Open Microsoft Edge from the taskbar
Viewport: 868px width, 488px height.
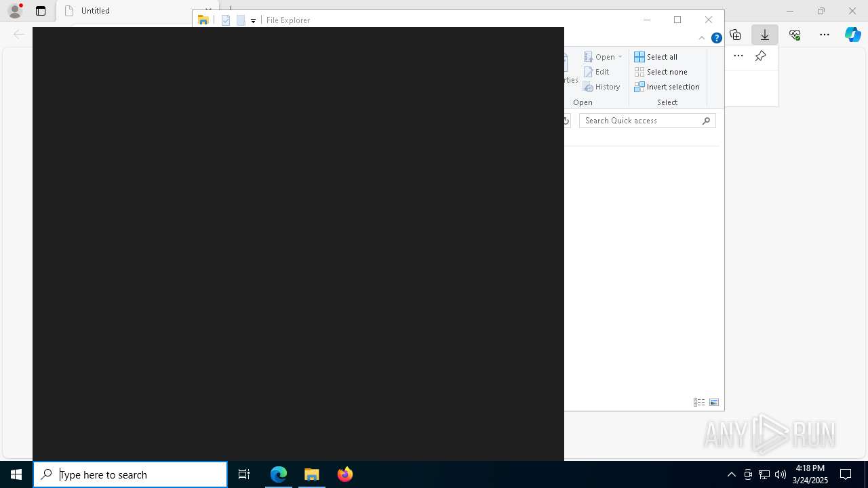tap(279, 474)
